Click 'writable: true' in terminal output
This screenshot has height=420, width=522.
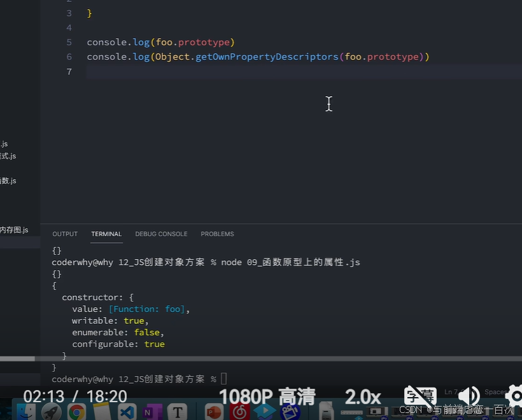pyautogui.click(x=108, y=321)
